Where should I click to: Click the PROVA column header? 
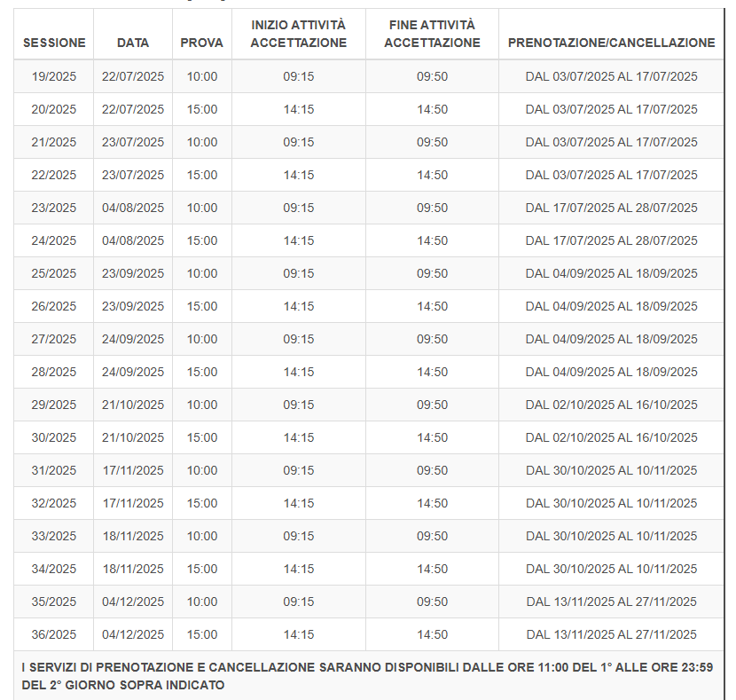click(202, 43)
